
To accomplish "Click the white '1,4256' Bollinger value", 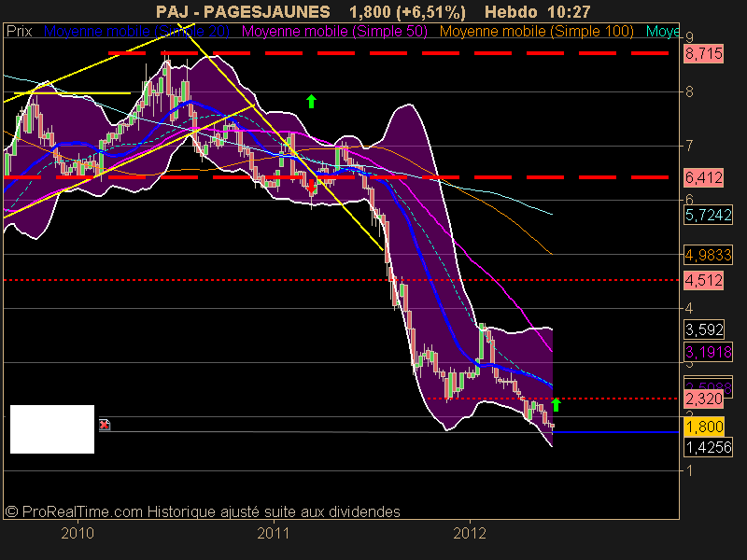I will click(x=708, y=448).
